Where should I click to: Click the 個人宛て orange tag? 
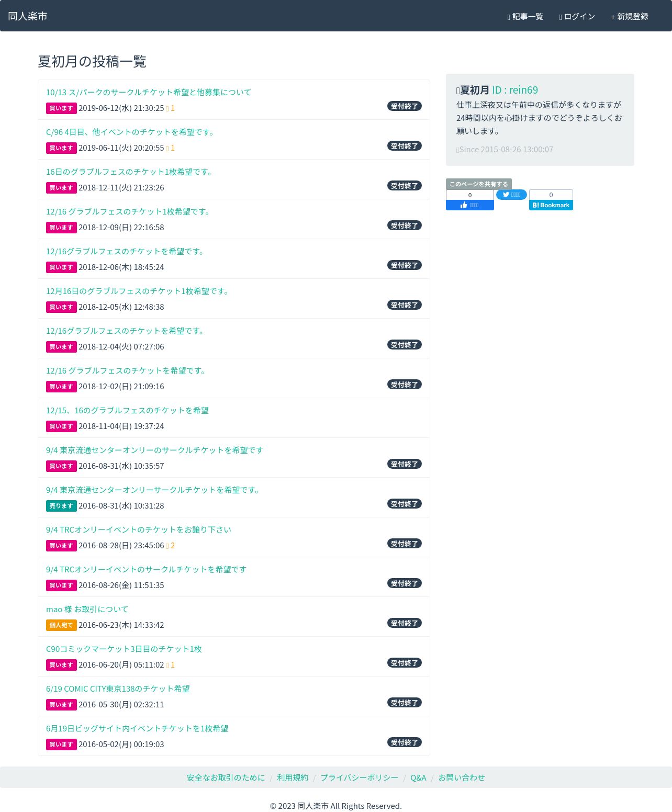point(61,625)
